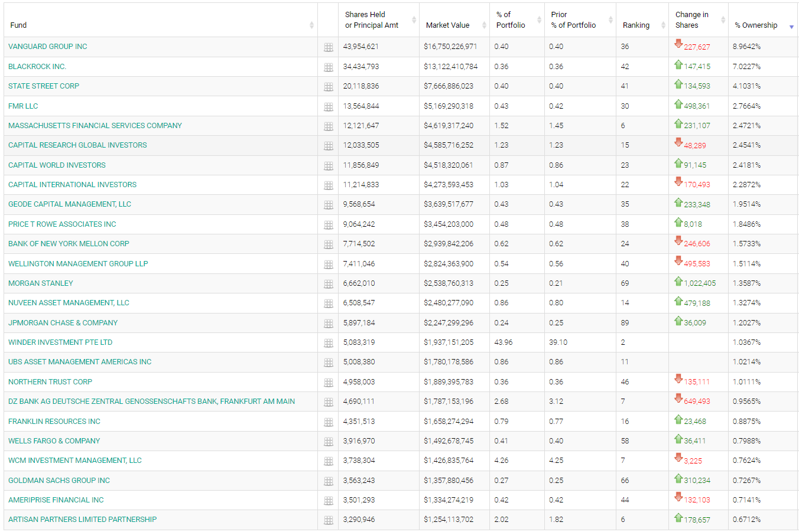Screen dimensions: 799x532
Task: Open grid icon for Massachusetts Financial Services Company
Action: (329, 126)
